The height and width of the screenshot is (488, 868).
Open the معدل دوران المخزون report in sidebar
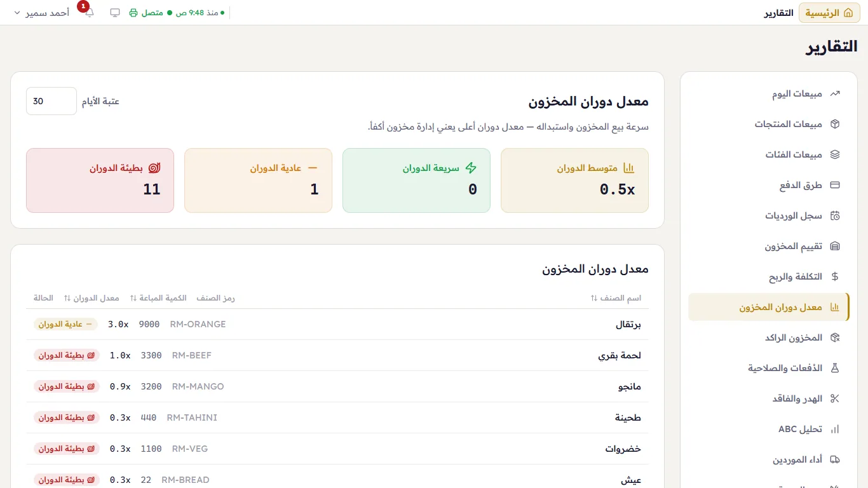(768, 308)
